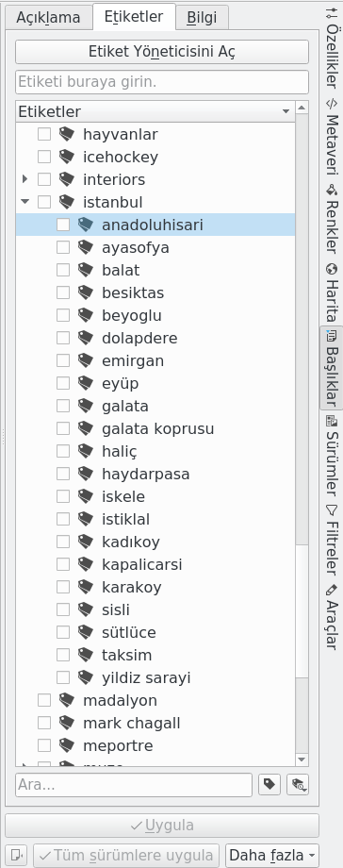This screenshot has width=343, height=868.
Task: Open the Renkler sidebar tab
Action: [x=332, y=219]
